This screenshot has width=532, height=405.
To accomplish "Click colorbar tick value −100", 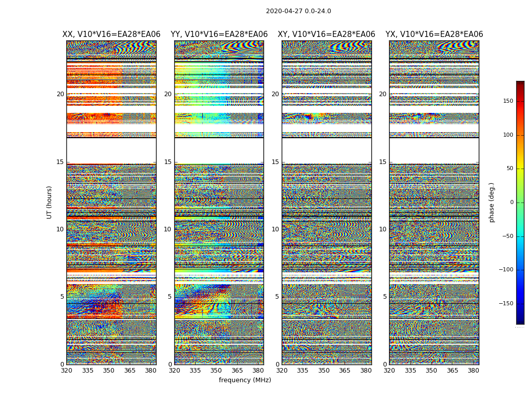I will tap(506, 269).
